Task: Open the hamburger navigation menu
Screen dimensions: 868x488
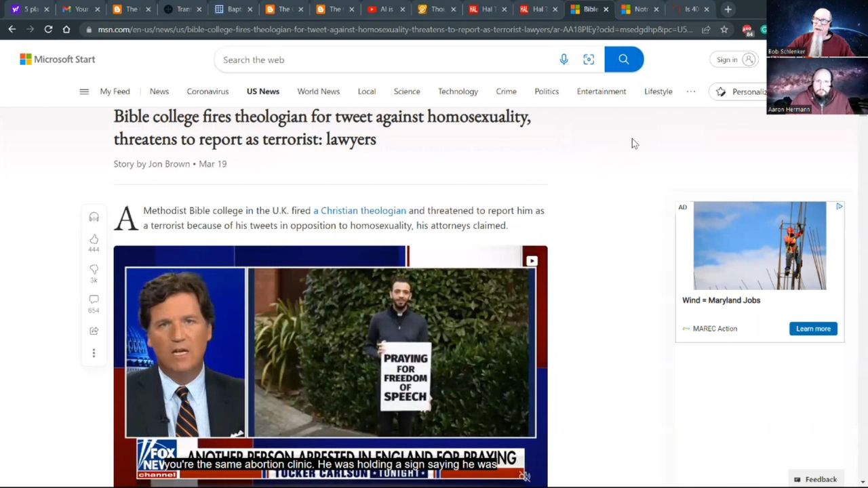Action: (84, 91)
